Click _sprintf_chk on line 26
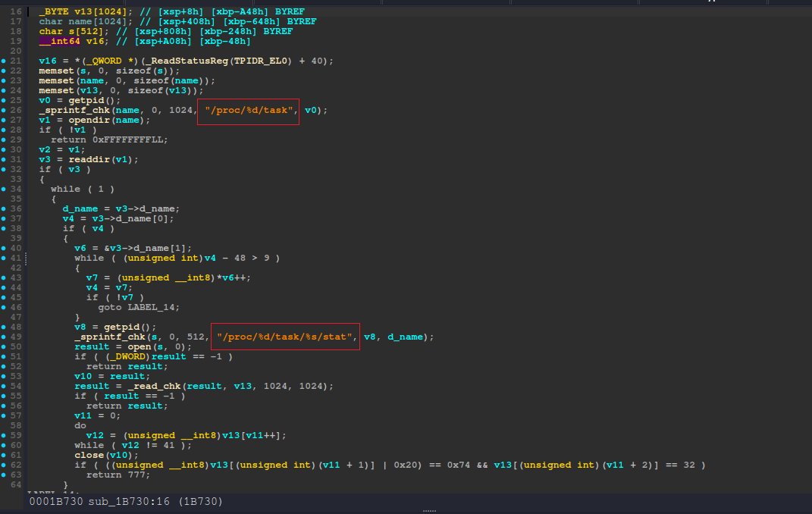The height and width of the screenshot is (514, 812). tap(74, 110)
